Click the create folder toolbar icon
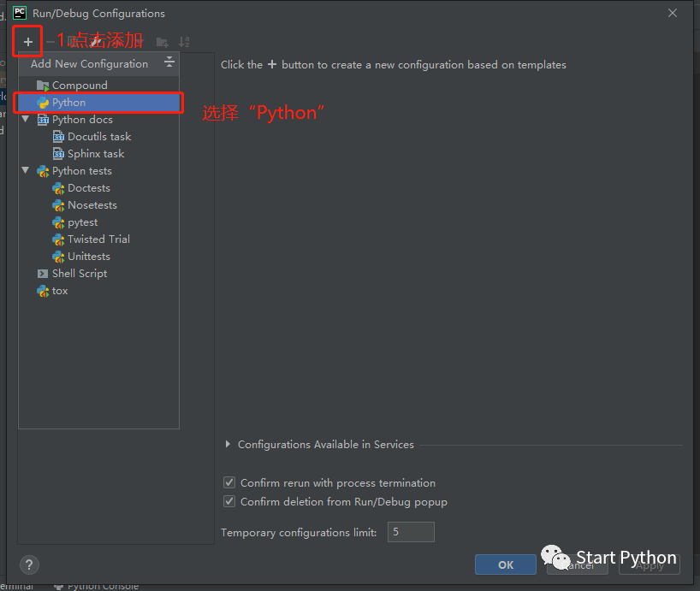Image resolution: width=700 pixels, height=591 pixels. coord(162,43)
